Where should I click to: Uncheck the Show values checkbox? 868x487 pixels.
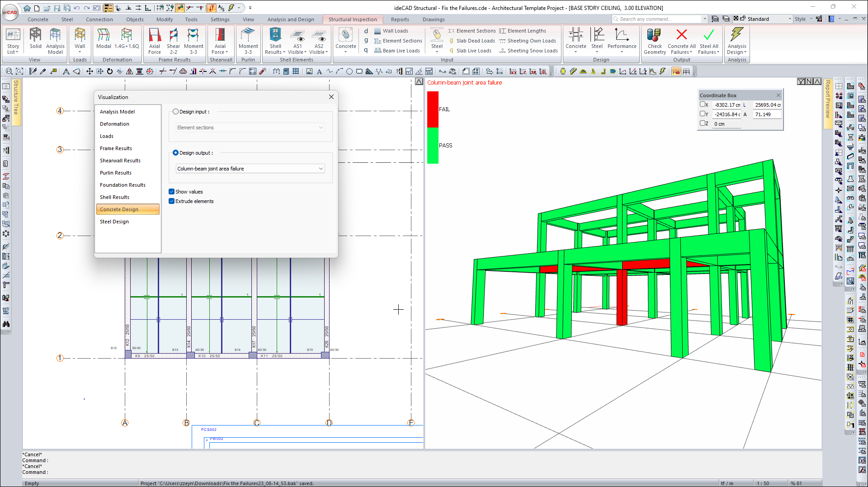click(172, 192)
